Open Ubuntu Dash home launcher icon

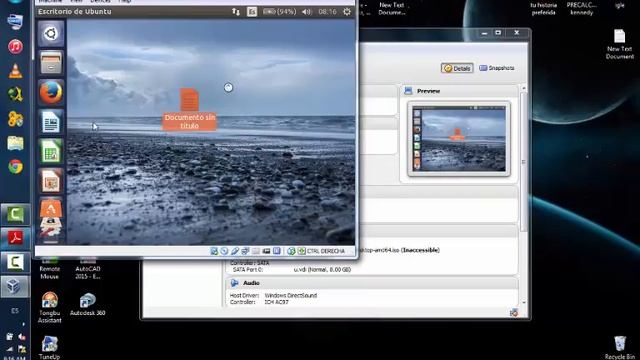51,33
